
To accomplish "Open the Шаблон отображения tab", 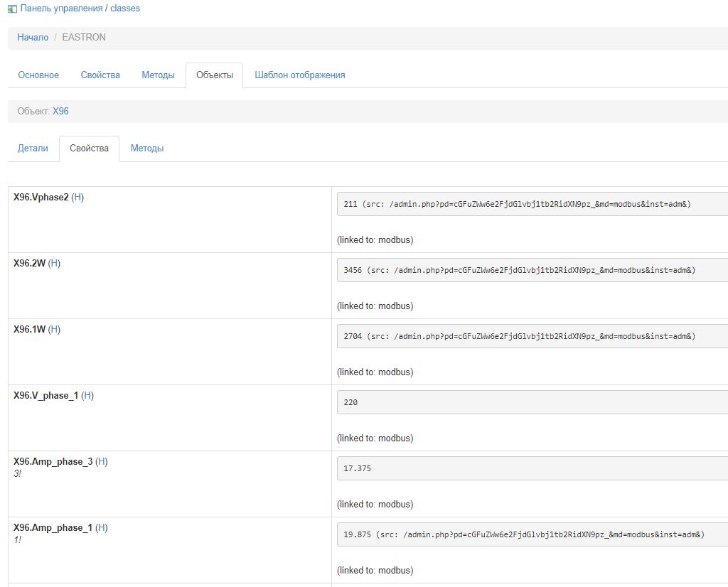I will 300,75.
